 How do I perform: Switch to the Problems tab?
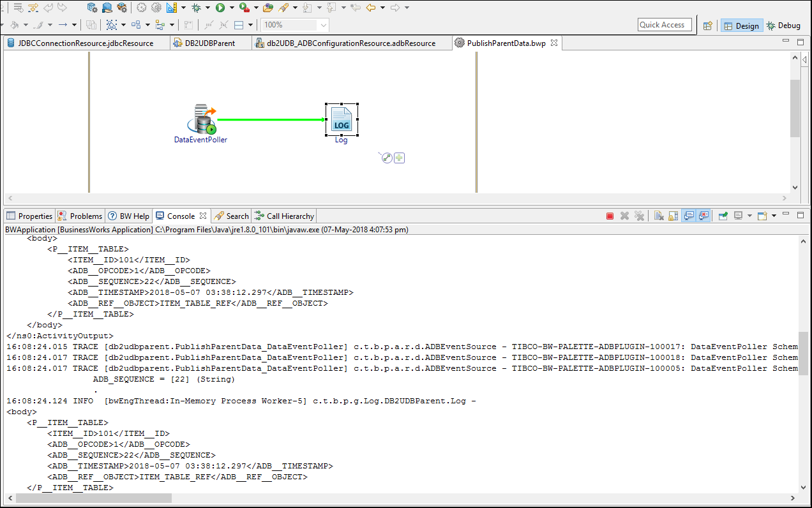click(80, 216)
